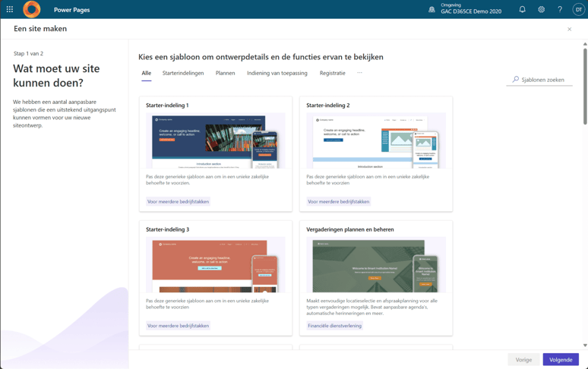The image size is (588, 369).
Task: Open the app launcher waffle menu
Action: pyautogui.click(x=10, y=9)
